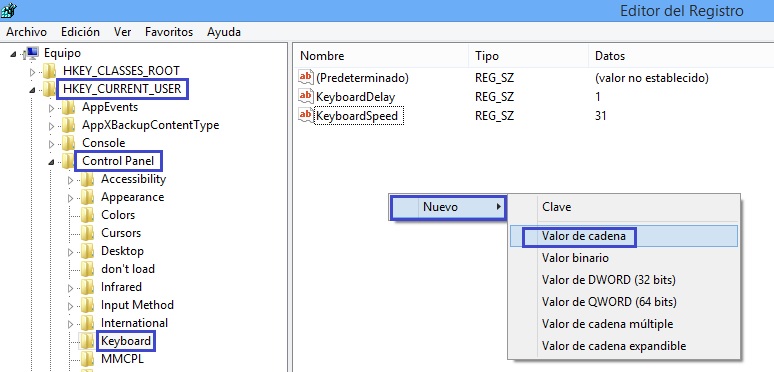Click the Accessibility folder icon
This screenshot has width=774, height=372.
click(x=88, y=179)
